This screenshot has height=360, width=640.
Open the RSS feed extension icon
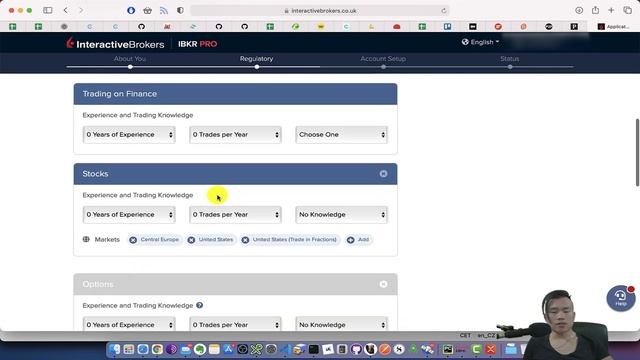click(164, 11)
